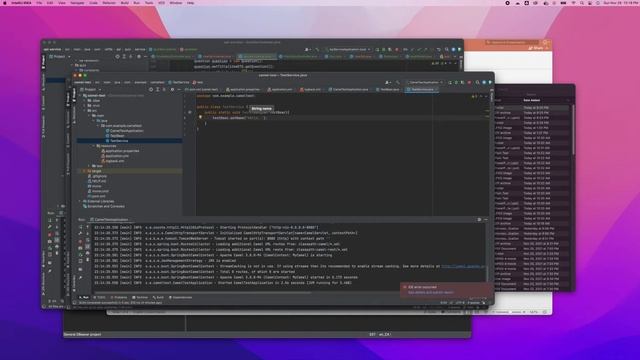
Task: Expand External Libraries node arrow
Action: 80,201
